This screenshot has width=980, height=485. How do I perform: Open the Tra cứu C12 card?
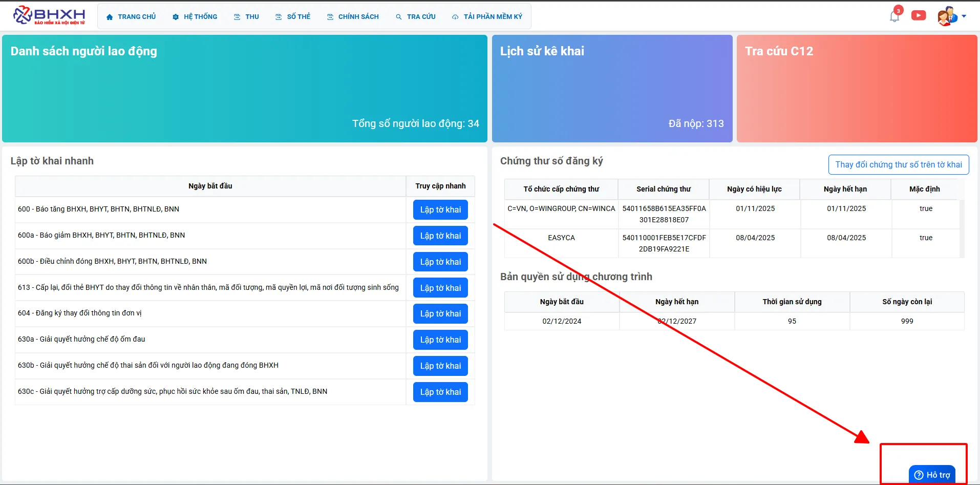(x=857, y=89)
